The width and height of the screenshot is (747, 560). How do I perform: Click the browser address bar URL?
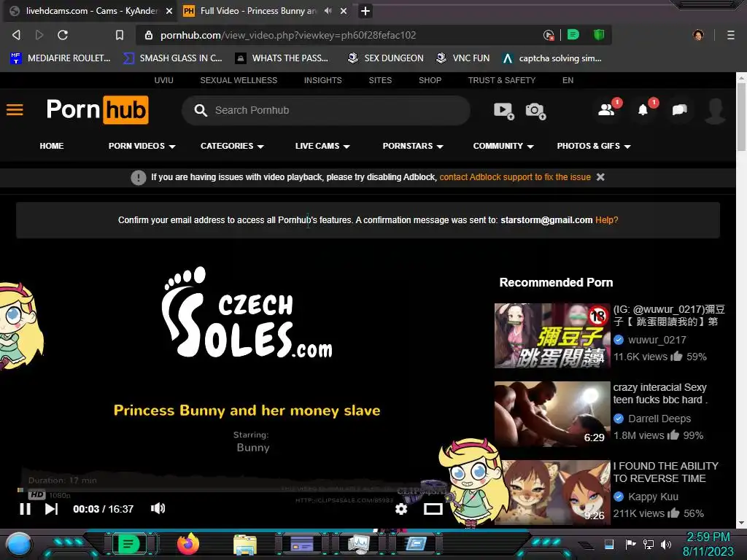pos(288,35)
